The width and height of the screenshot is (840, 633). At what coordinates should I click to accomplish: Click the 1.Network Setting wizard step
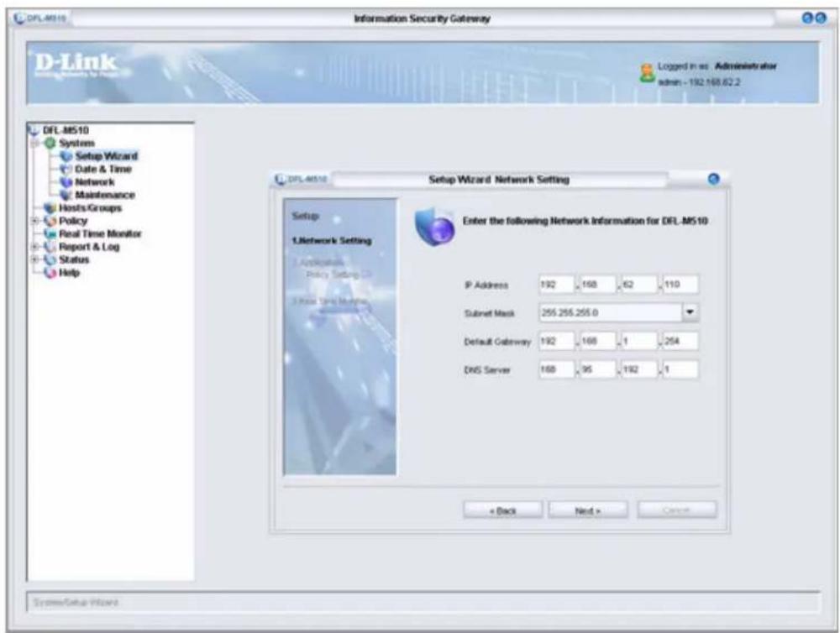click(332, 241)
